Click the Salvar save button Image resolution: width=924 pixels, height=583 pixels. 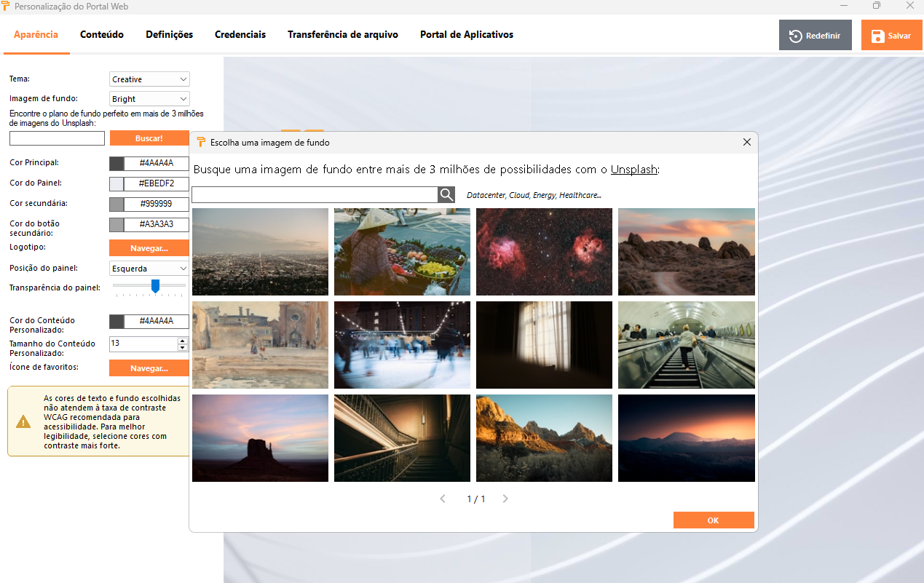pyautogui.click(x=891, y=36)
